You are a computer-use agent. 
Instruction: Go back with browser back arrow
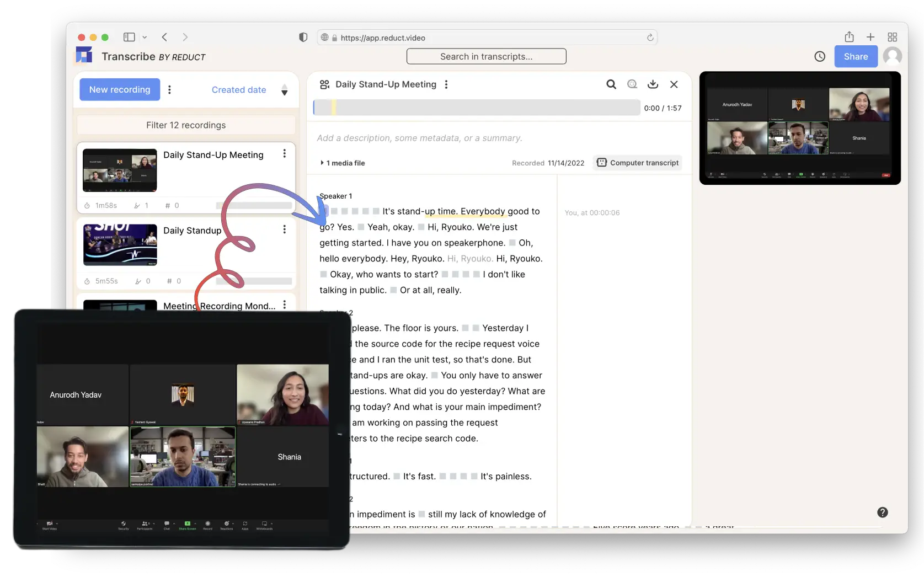point(164,37)
